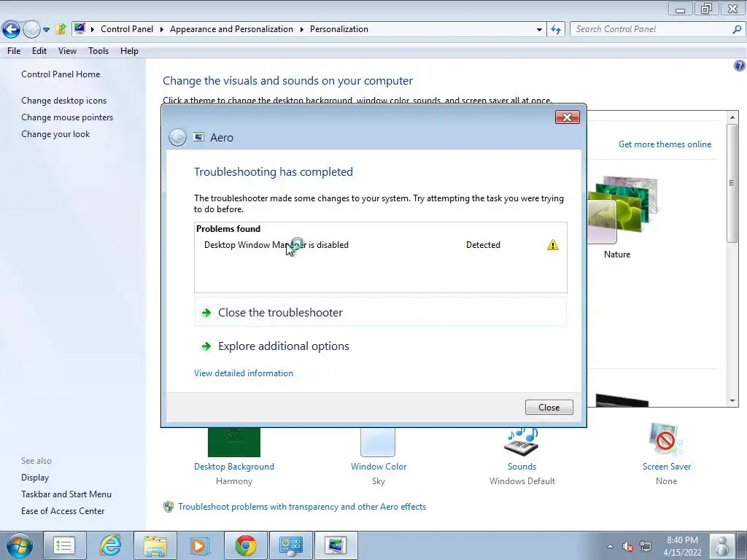Click the Windows Start orb
The width and height of the screenshot is (747, 560).
[19, 545]
